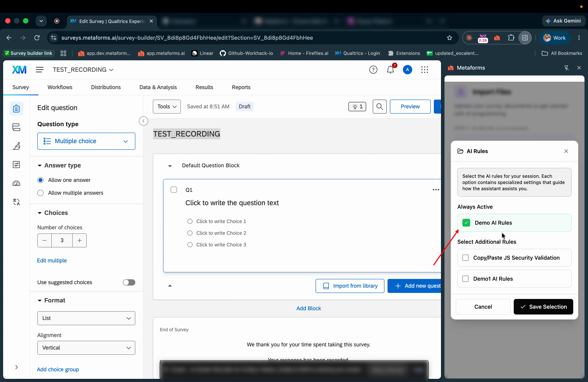
Task: Click the help question mark icon
Action: 373,70
